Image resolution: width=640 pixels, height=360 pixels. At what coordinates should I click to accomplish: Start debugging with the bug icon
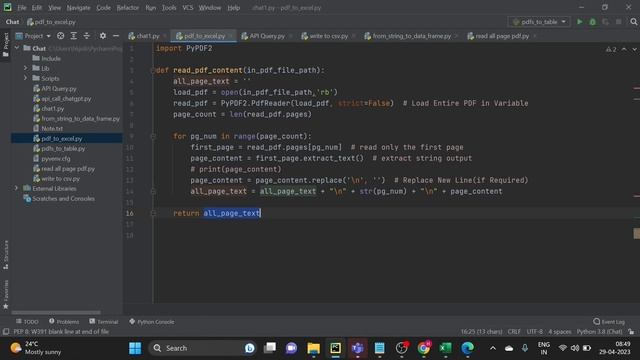[593, 22]
